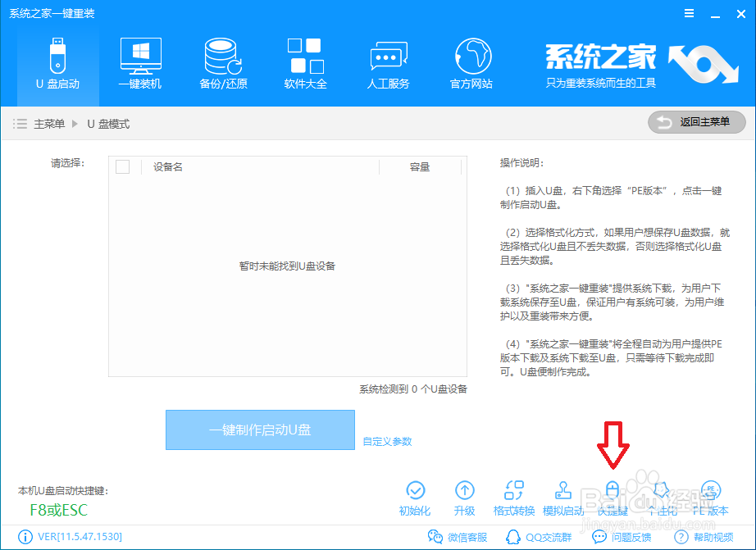This screenshot has width=756, height=550.
Task: Click 暂时未能找到U盘设备 message
Action: click(287, 266)
